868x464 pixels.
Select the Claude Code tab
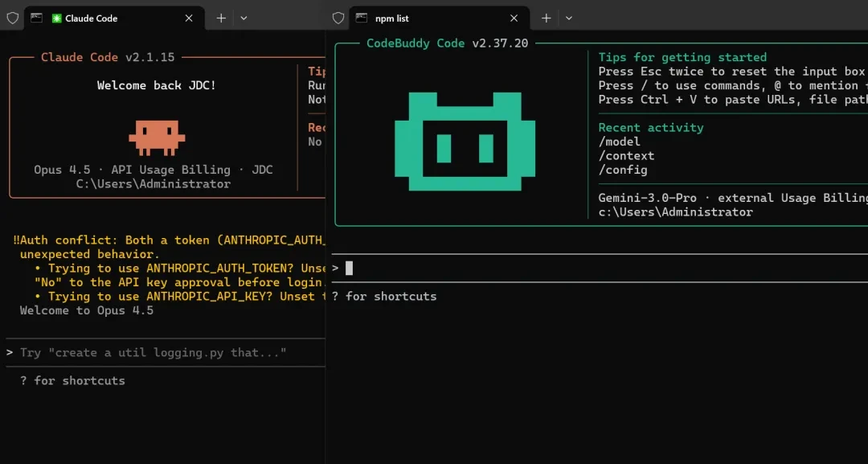point(115,18)
